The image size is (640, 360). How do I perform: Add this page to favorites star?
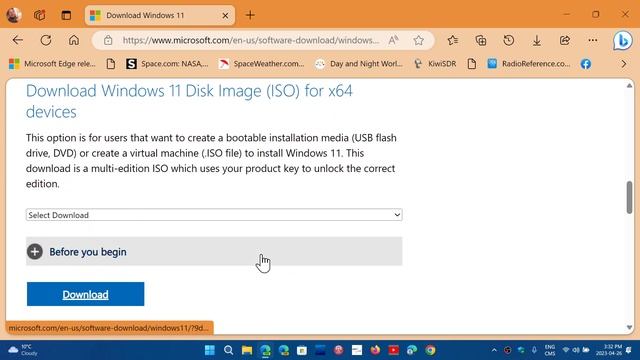point(418,40)
